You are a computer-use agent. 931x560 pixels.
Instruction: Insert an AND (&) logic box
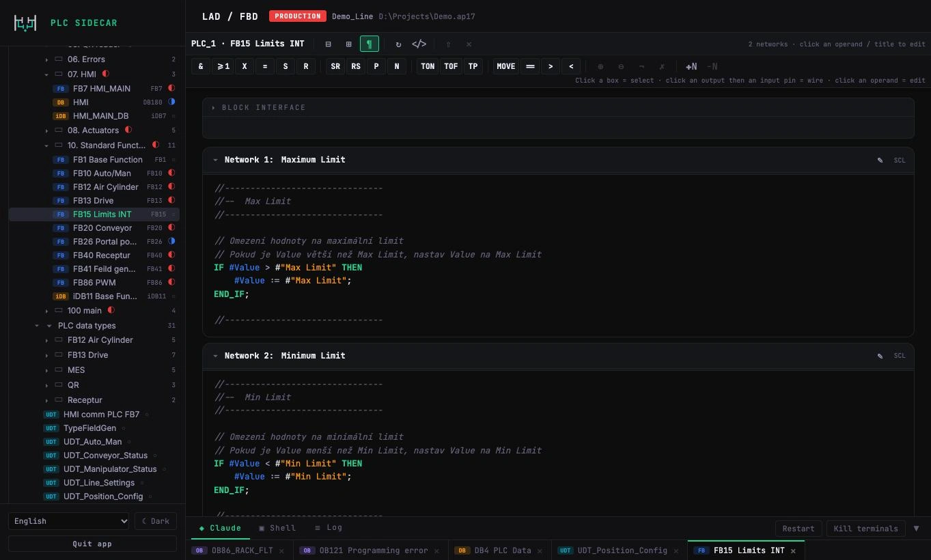(x=201, y=66)
